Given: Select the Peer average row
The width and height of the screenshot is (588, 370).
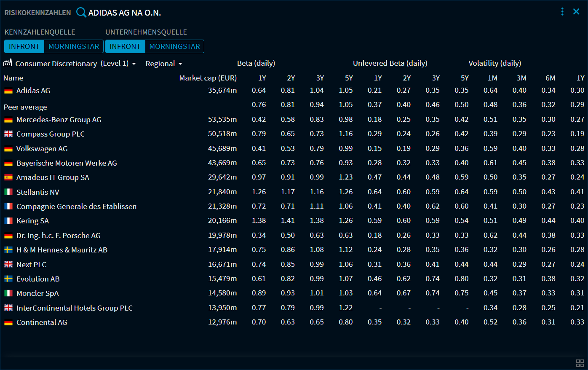Looking at the screenshot, I should click(x=25, y=107).
